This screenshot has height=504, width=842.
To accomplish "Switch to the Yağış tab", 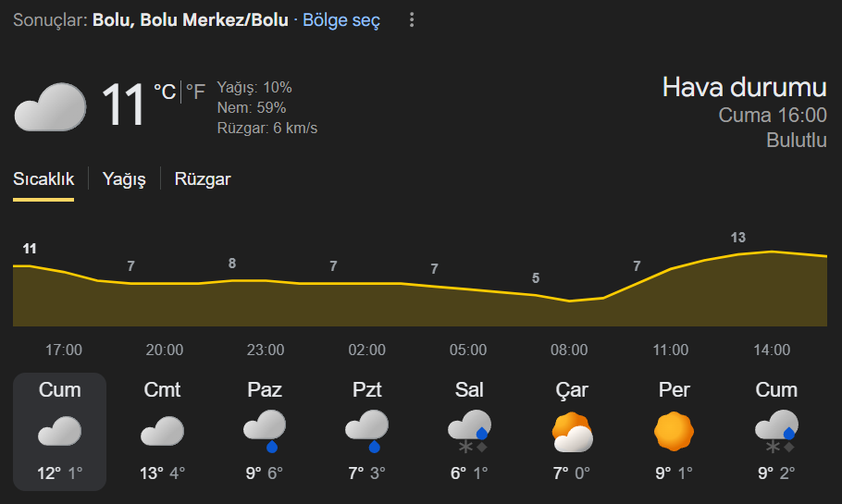I will pos(124,179).
